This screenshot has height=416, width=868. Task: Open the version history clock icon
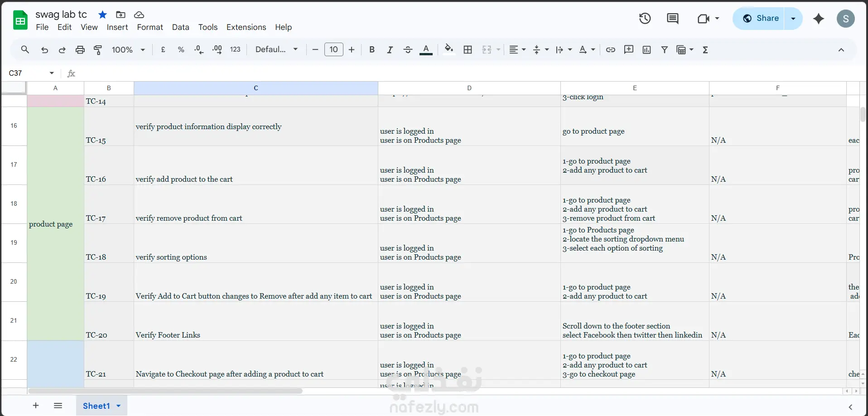(x=645, y=19)
